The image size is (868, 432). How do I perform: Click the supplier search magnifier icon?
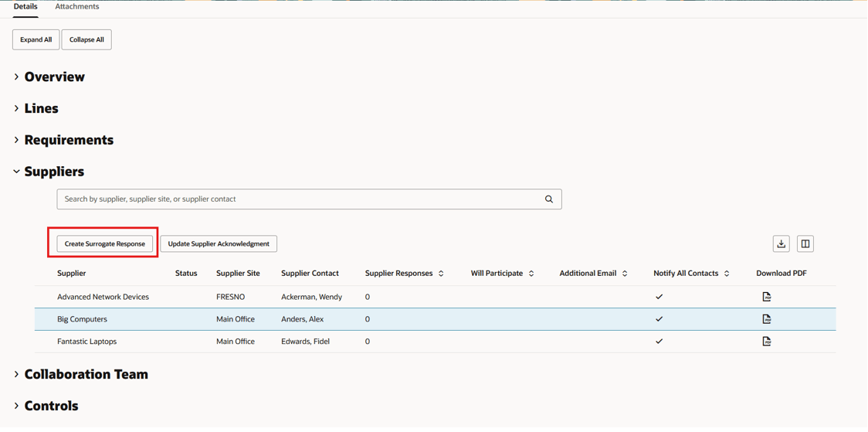tap(548, 199)
